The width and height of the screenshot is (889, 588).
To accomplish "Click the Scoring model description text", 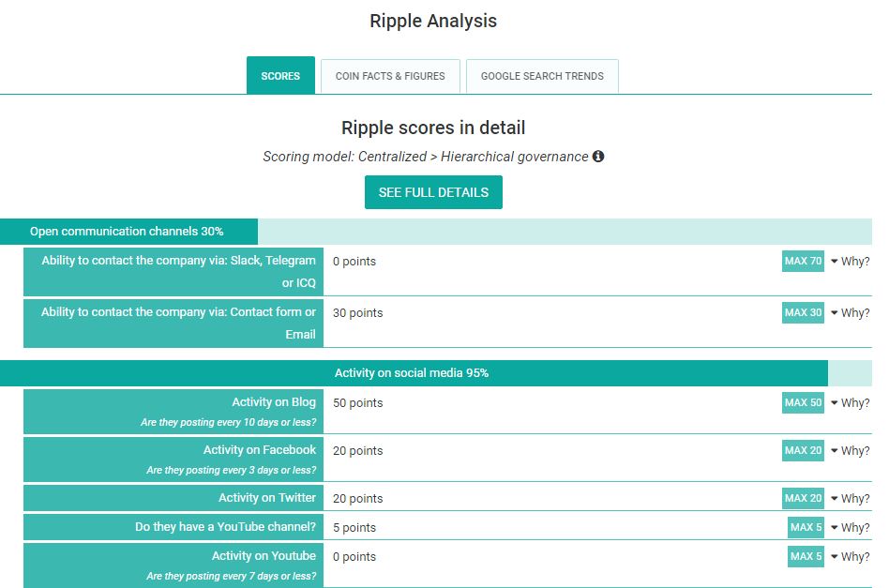I will [x=425, y=157].
